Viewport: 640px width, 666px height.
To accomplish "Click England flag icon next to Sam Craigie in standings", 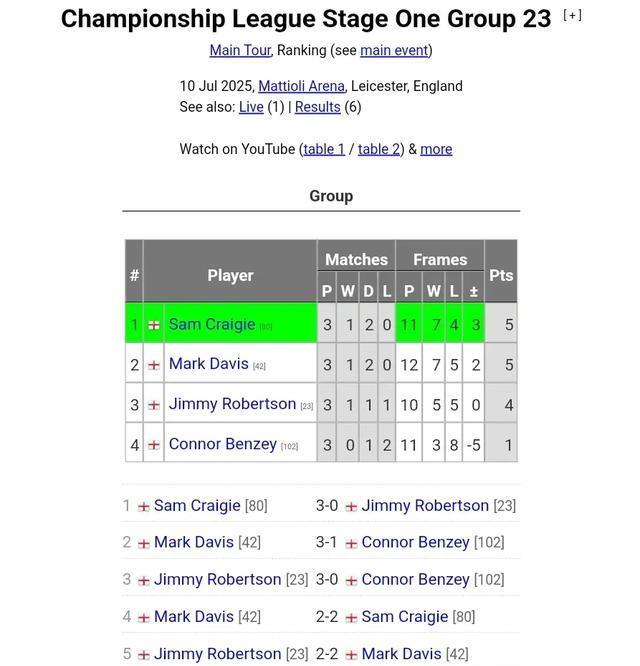I will point(154,325).
